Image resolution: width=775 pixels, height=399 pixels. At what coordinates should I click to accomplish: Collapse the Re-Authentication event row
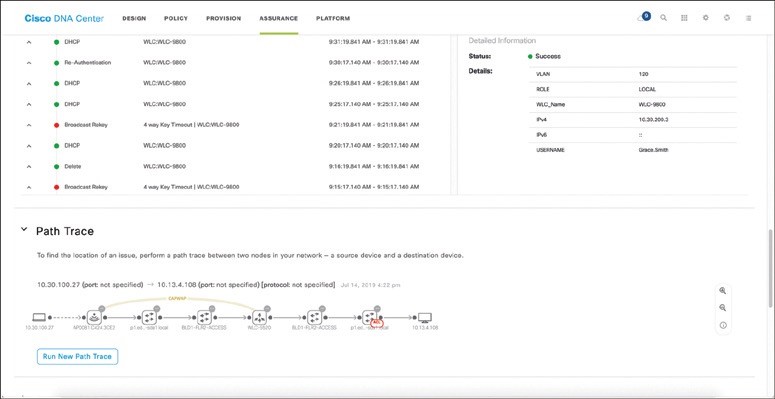[29, 63]
